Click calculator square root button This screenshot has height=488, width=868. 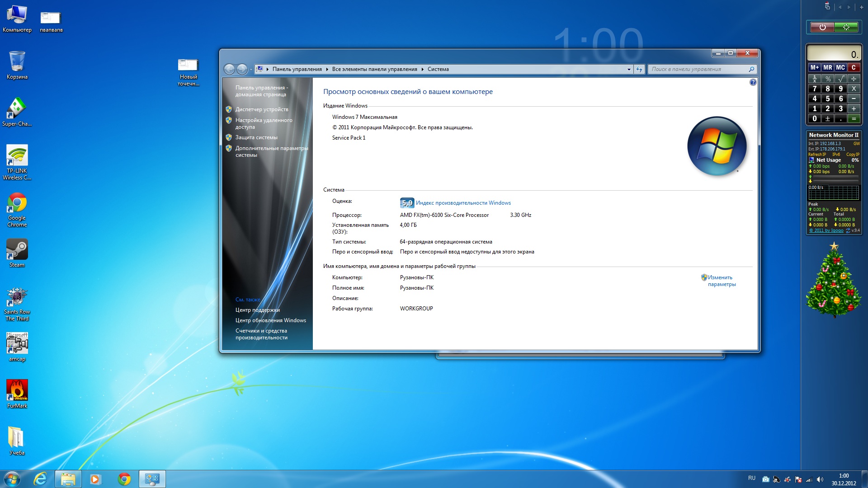[841, 79]
